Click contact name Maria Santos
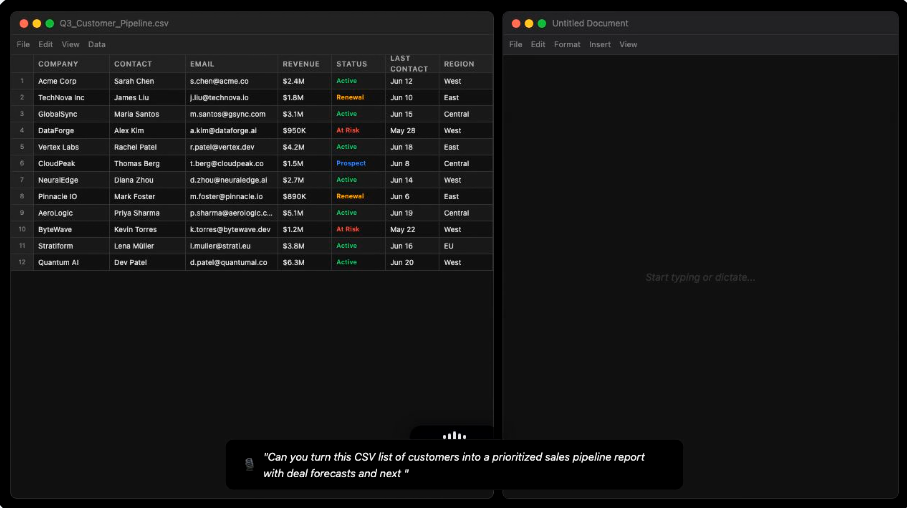Viewport: 907px width, 508px height. pyautogui.click(x=137, y=114)
